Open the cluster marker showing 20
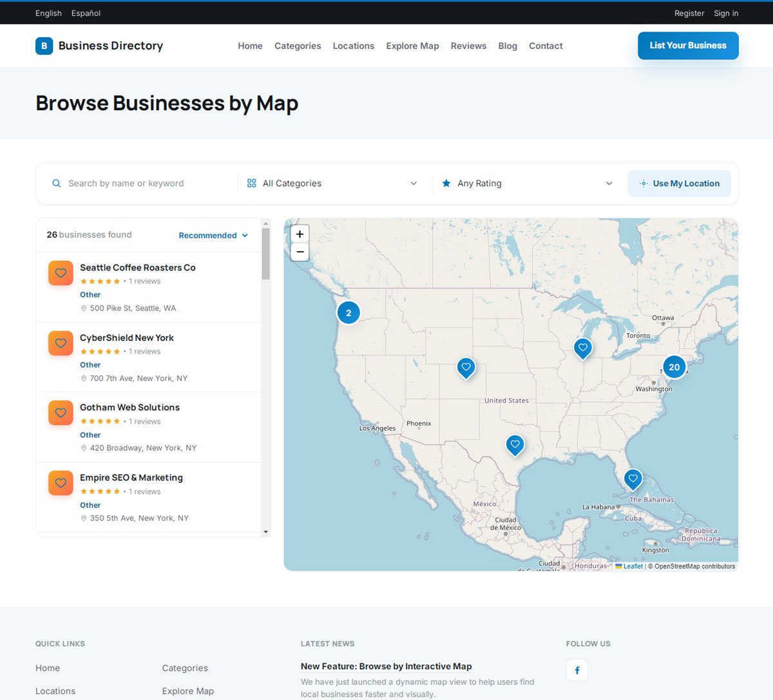This screenshot has height=700, width=773. tap(674, 367)
